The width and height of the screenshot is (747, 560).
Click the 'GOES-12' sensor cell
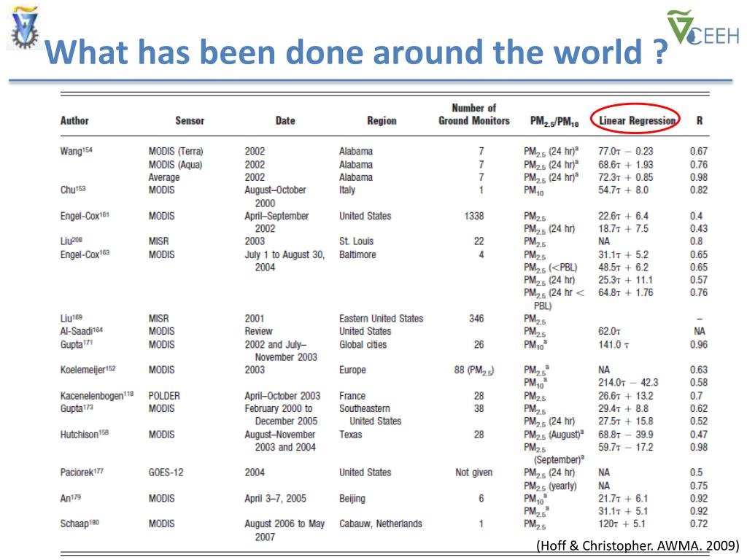[166, 472]
